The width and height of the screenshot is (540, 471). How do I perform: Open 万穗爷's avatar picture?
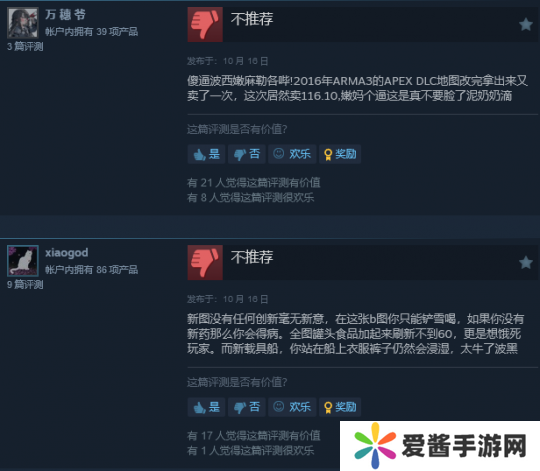[x=23, y=23]
